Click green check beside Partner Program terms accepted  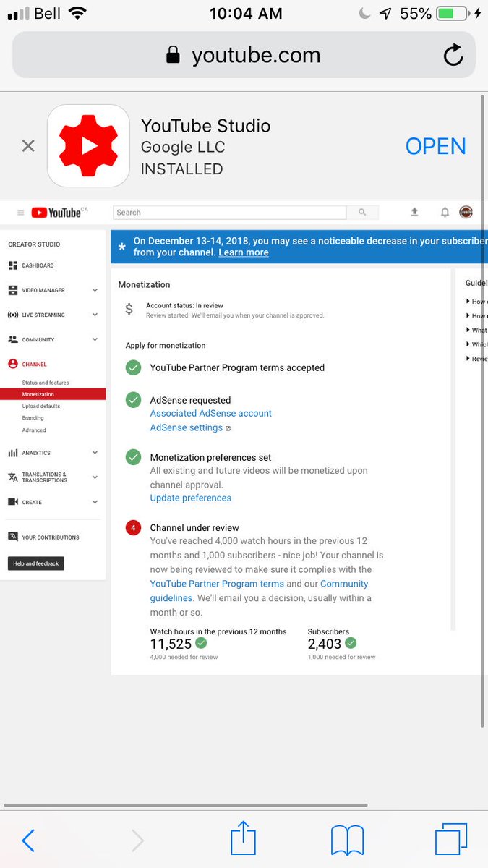(133, 368)
